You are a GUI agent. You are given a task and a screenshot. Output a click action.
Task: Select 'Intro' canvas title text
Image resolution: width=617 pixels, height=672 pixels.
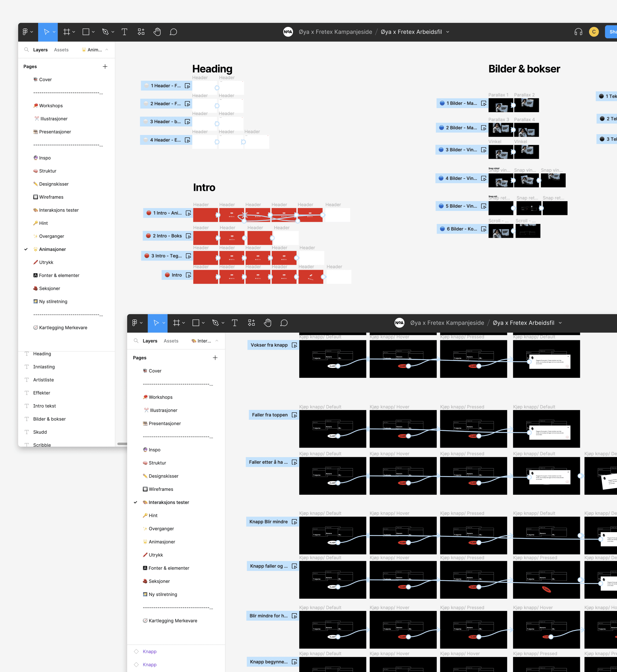point(204,187)
